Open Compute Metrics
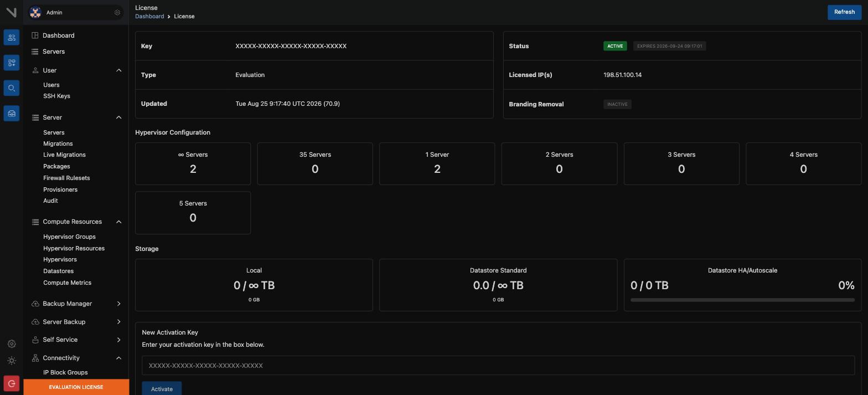Image resolution: width=868 pixels, height=395 pixels. click(x=67, y=283)
